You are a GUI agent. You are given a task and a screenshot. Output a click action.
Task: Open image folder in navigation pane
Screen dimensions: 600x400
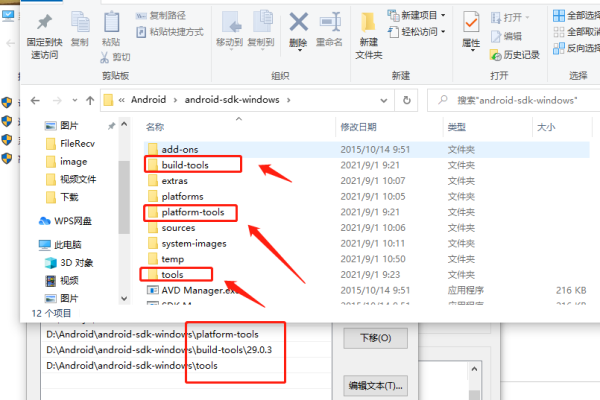pyautogui.click(x=66, y=162)
